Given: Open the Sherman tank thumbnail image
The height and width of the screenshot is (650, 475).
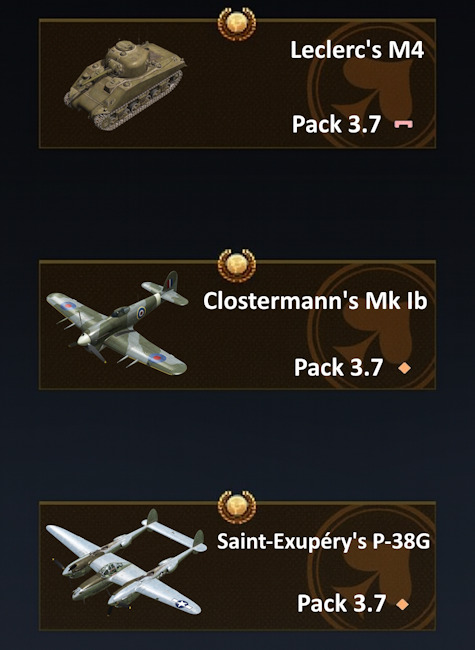Looking at the screenshot, I should coord(125,85).
